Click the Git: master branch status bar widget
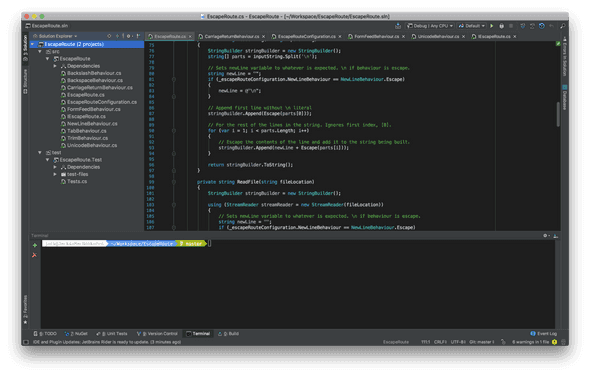Image resolution: width=590 pixels, height=376 pixels. tap(482, 342)
